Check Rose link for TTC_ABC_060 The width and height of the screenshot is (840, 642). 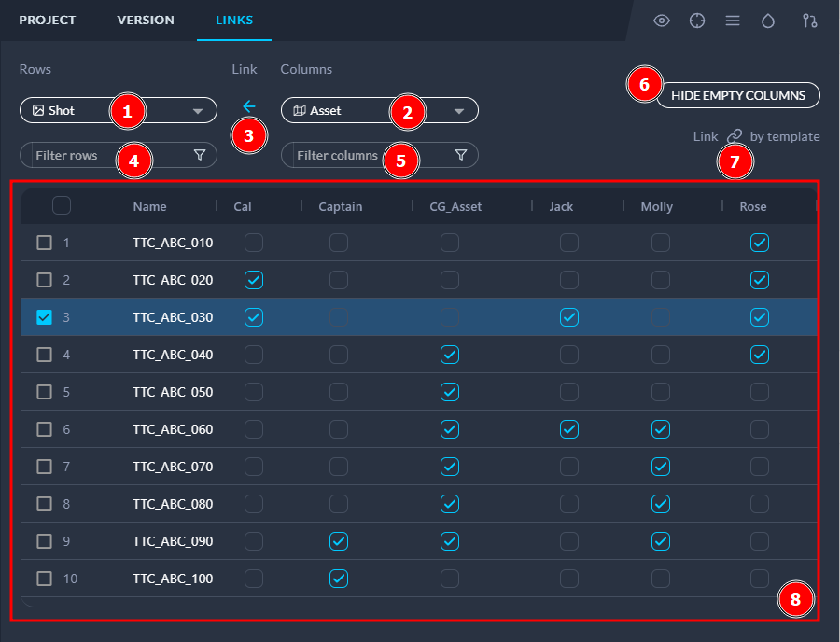(760, 429)
